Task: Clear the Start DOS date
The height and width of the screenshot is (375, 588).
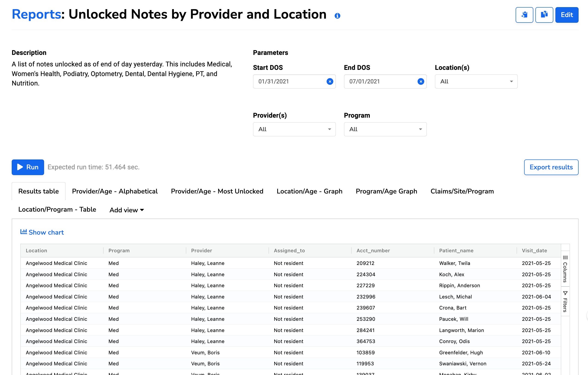Action: click(330, 81)
